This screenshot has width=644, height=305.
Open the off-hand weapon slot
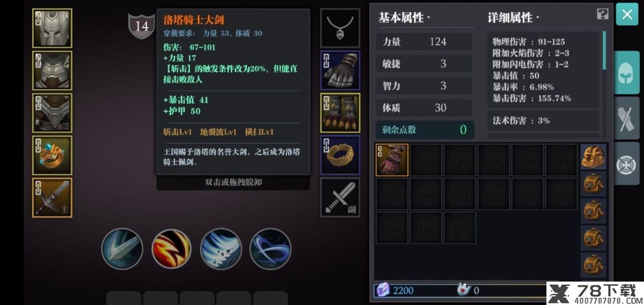pos(340,198)
